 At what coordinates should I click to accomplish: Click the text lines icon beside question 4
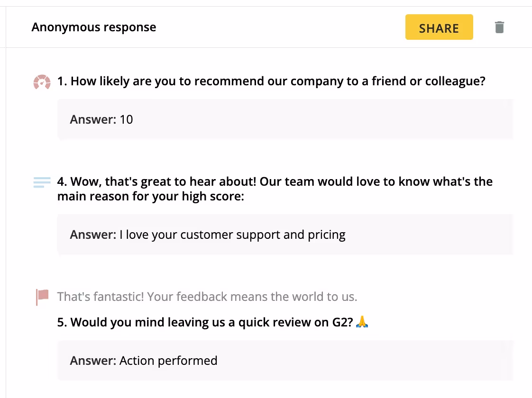tap(42, 182)
